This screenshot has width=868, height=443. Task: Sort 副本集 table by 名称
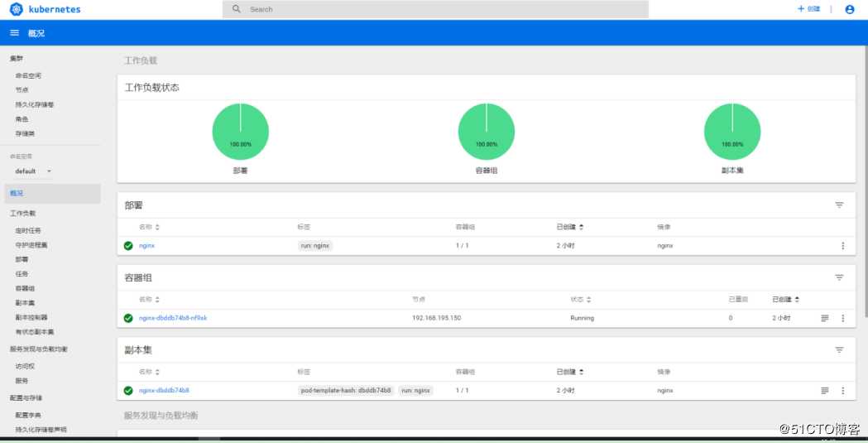tap(149, 372)
